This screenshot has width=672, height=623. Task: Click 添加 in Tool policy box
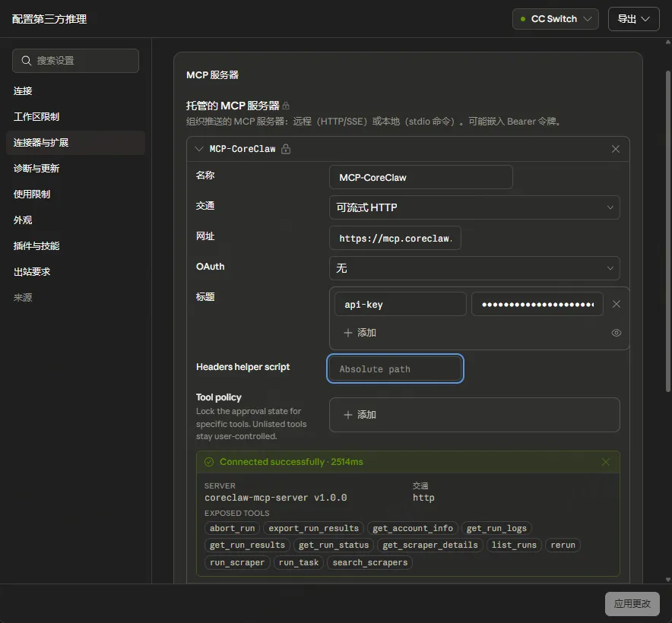tap(360, 415)
